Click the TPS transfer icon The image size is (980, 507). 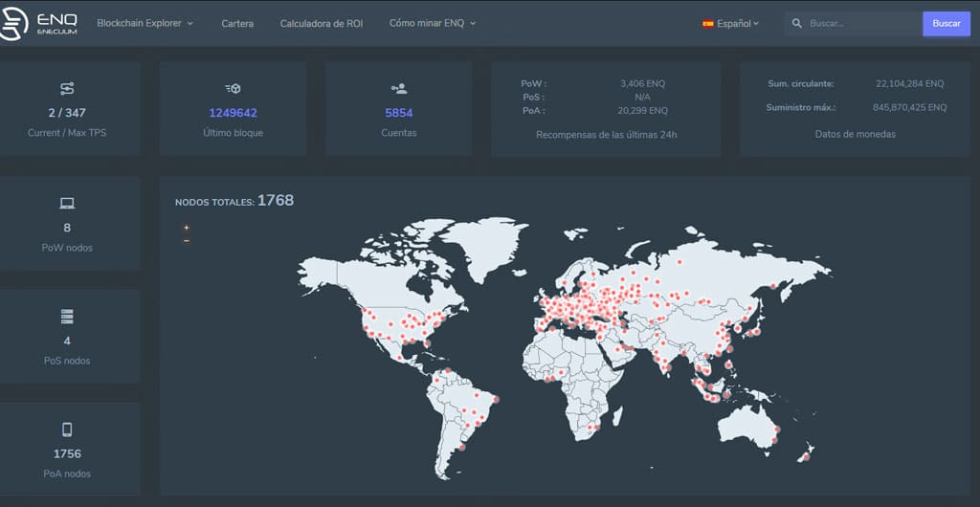tap(67, 89)
